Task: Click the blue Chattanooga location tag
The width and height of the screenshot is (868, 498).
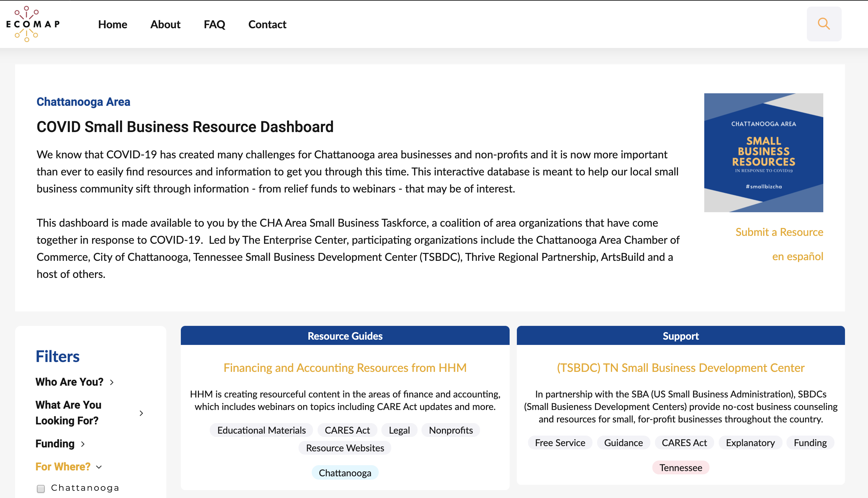Action: [345, 473]
